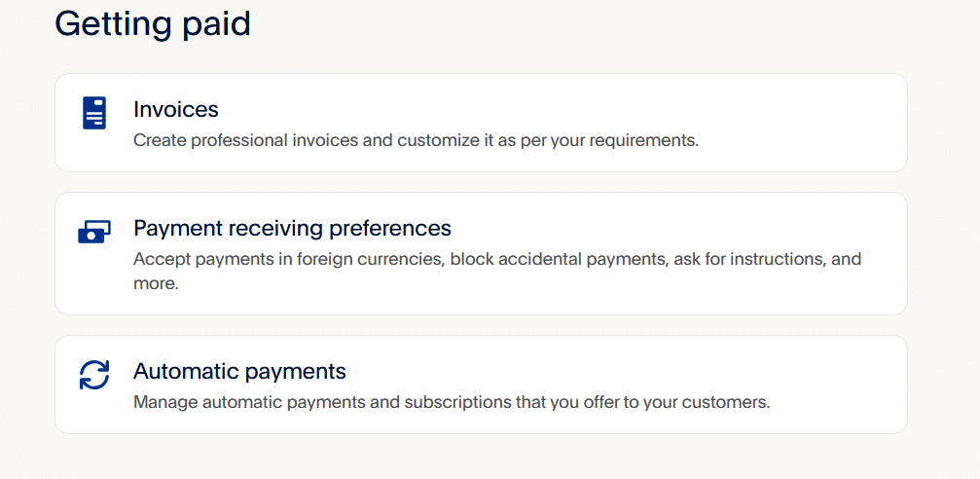Click the Payment receiving preferences cash icon
Viewport: 980px width, 479px height.
[x=94, y=232]
